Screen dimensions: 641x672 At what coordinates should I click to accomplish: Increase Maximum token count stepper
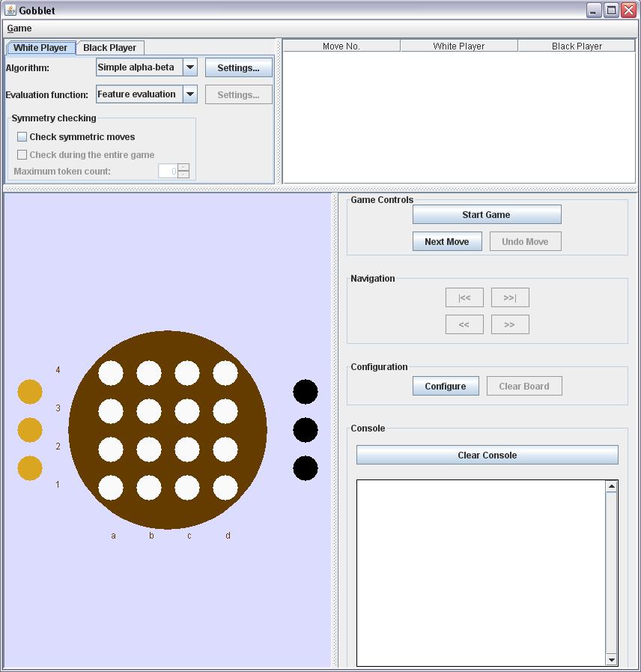[183, 167]
